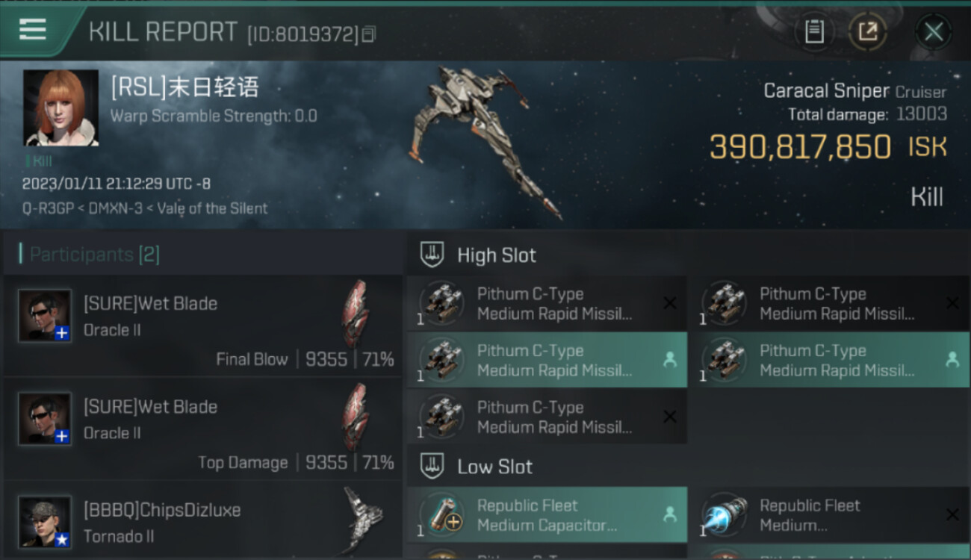Open the ChipsDizluxe pilot portrait
This screenshot has height=560, width=971.
pos(45,521)
